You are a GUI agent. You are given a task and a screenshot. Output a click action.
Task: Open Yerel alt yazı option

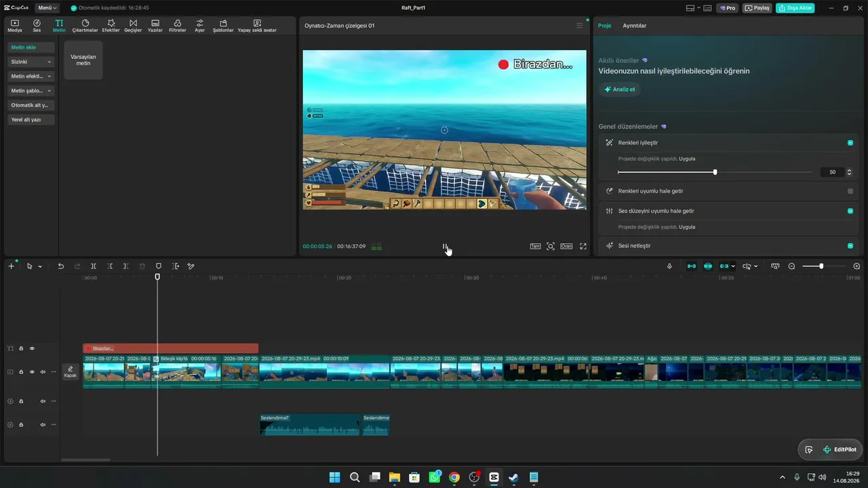click(31, 120)
